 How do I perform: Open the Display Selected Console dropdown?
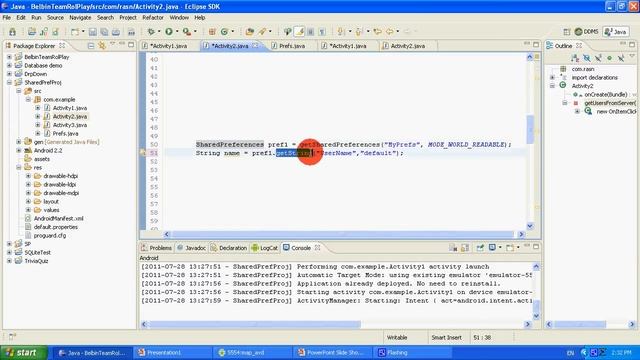pos(500,247)
